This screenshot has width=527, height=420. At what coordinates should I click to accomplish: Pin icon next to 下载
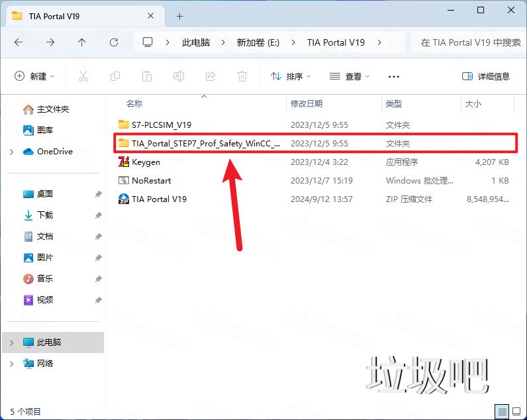pos(98,215)
